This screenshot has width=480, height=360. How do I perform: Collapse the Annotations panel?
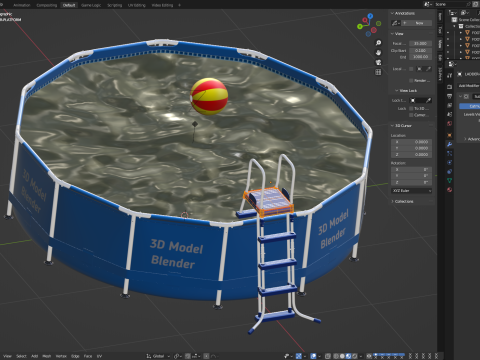[x=392, y=13]
